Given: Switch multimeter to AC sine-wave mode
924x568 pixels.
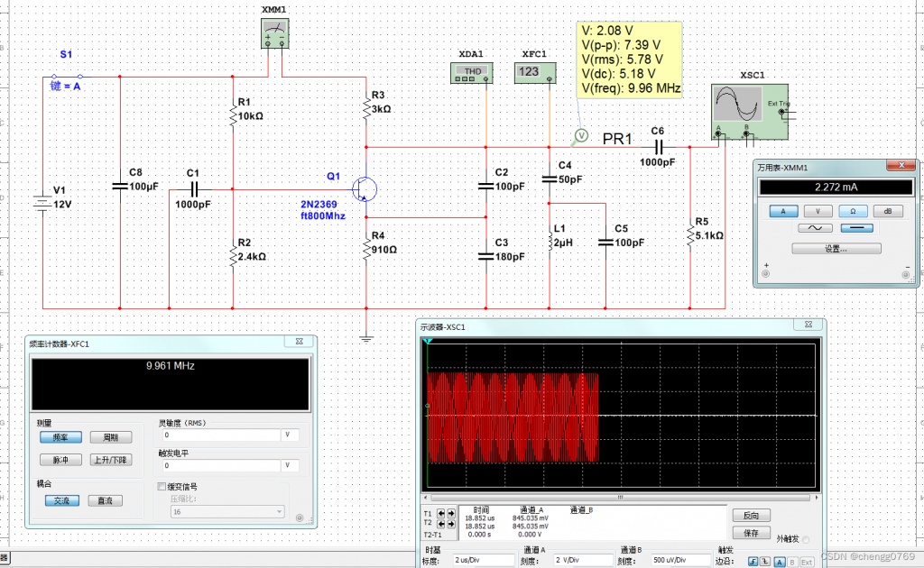Looking at the screenshot, I should [x=815, y=227].
